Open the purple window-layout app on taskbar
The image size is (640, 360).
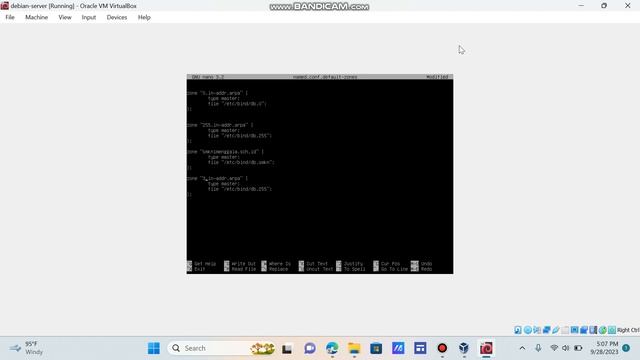coord(420,348)
